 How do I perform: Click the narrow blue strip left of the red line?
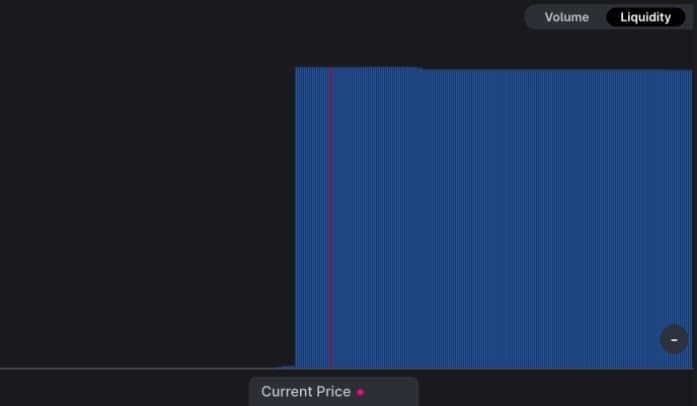click(x=313, y=220)
